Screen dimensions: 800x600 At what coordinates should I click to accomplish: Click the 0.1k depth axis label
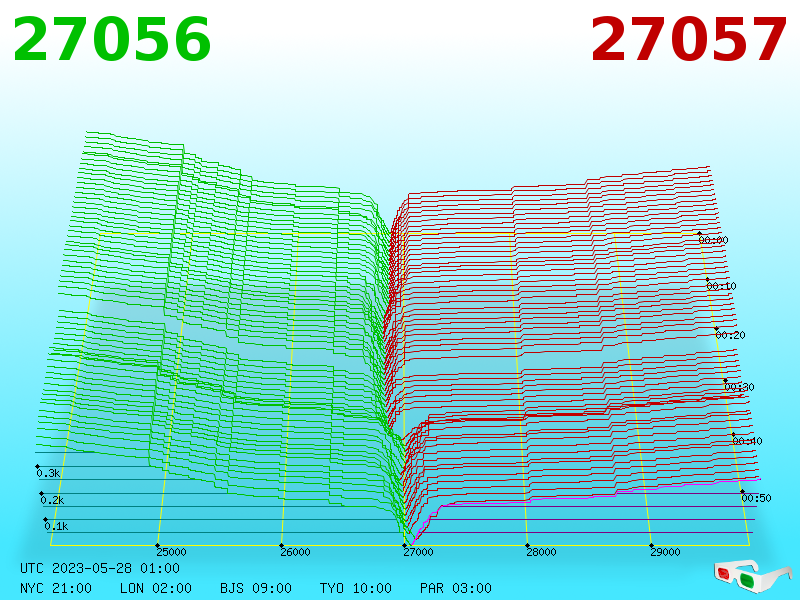[56, 526]
